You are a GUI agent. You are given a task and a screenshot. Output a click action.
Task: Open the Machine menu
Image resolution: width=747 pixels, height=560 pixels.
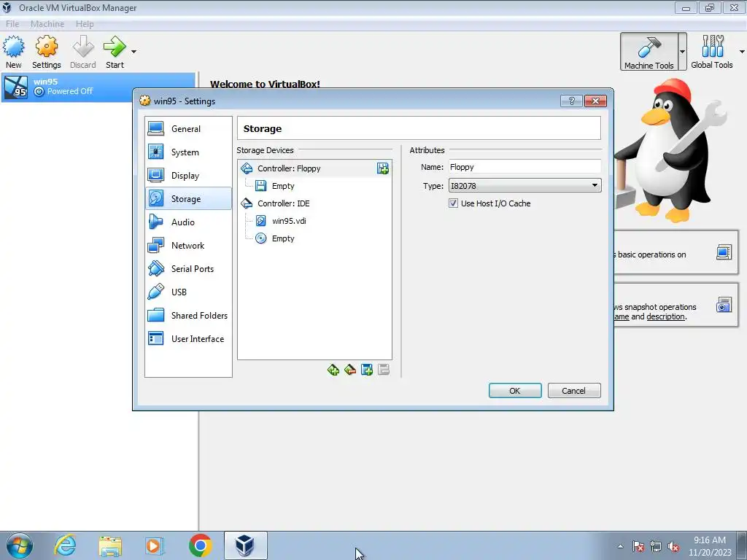pyautogui.click(x=47, y=24)
